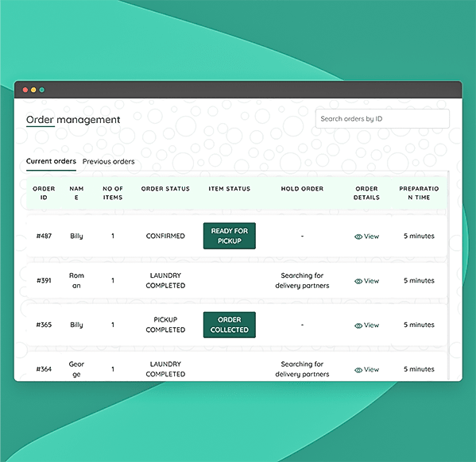The height and width of the screenshot is (462, 476).
Task: Click item count 1 for order #364
Action: (x=113, y=369)
